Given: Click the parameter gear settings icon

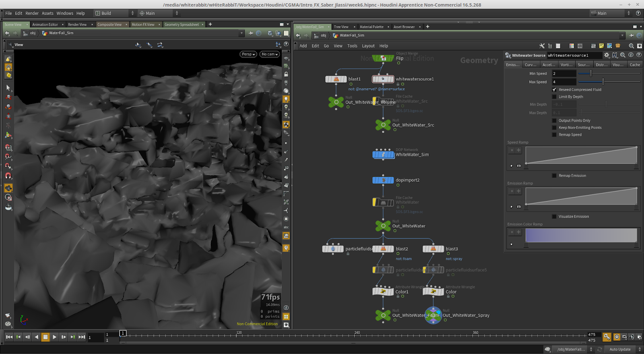Looking at the screenshot, I should click(x=607, y=55).
